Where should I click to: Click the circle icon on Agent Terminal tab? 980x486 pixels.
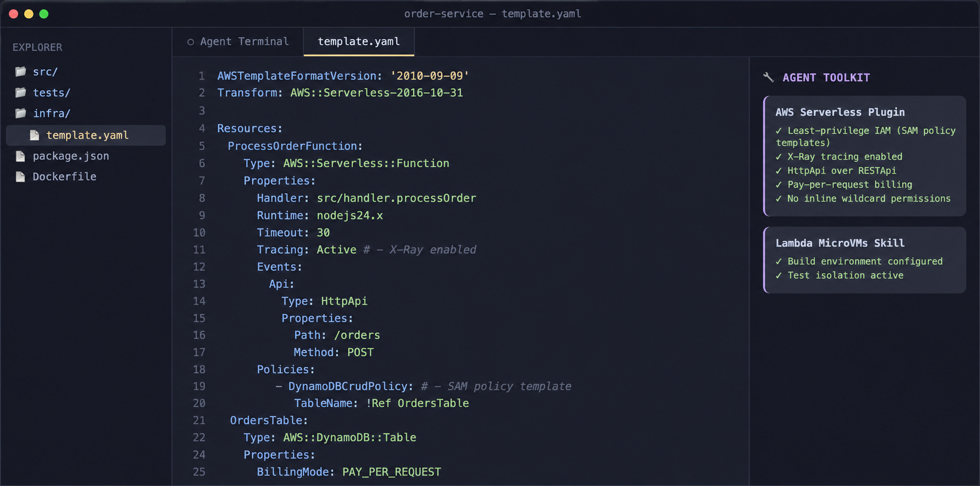pos(190,42)
